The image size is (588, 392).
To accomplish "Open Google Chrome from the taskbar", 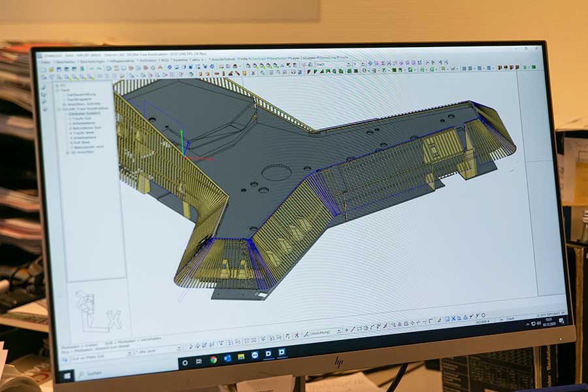I will tap(213, 360).
